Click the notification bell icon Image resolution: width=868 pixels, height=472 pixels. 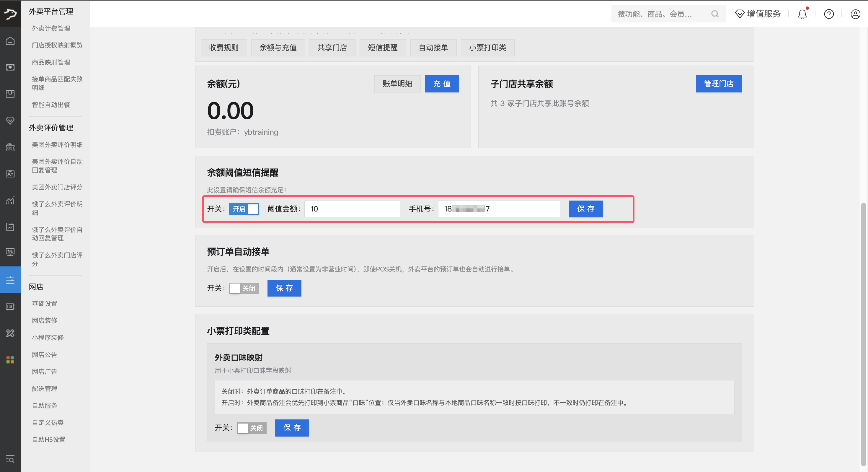pos(802,14)
